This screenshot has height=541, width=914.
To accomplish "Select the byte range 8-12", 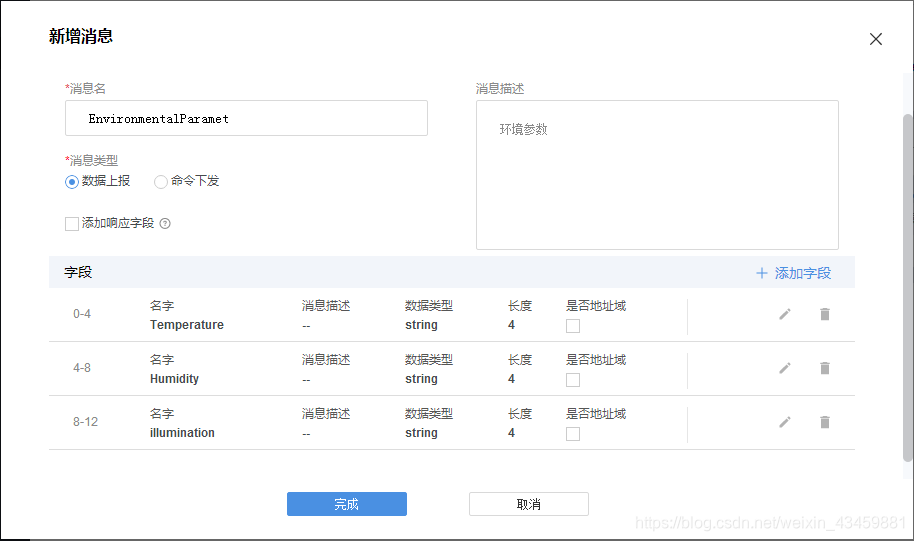I will pos(85,421).
